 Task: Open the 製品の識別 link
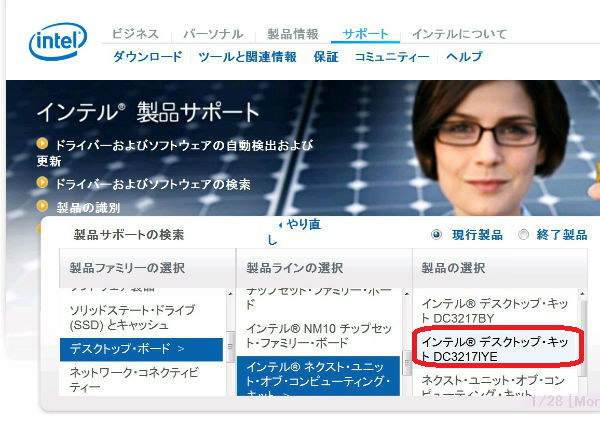point(88,207)
